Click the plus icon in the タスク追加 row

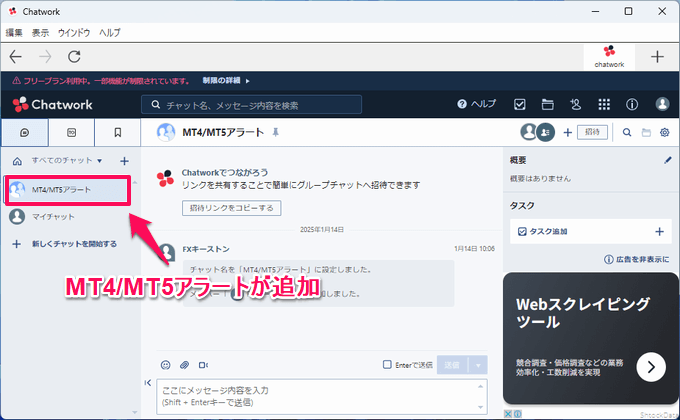click(x=659, y=232)
